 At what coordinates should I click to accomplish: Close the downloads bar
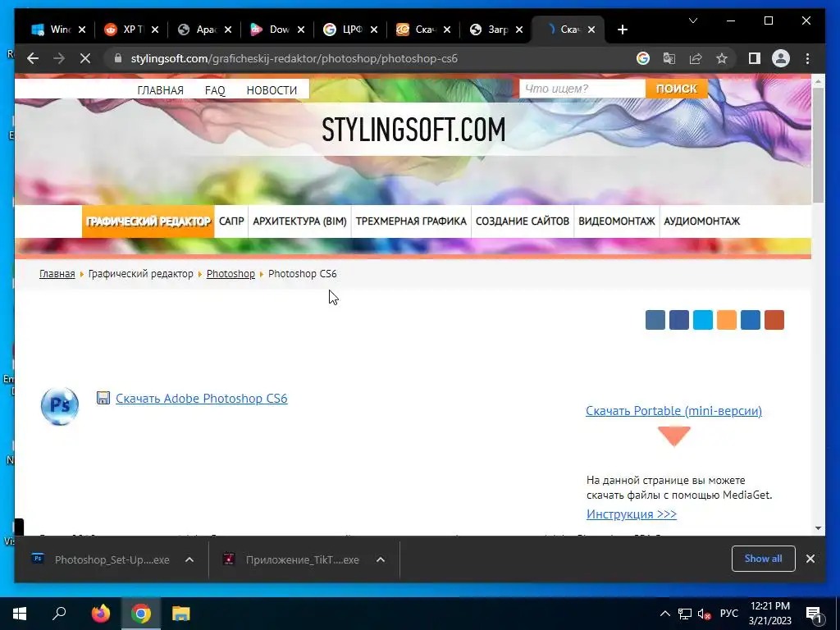(x=810, y=559)
